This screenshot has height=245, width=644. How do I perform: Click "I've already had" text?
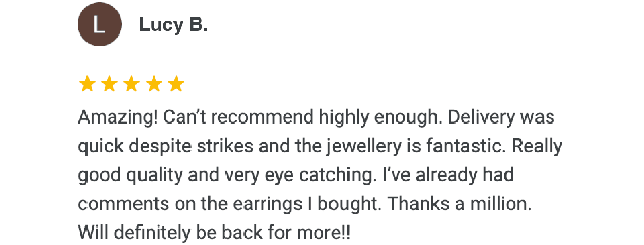(446, 176)
